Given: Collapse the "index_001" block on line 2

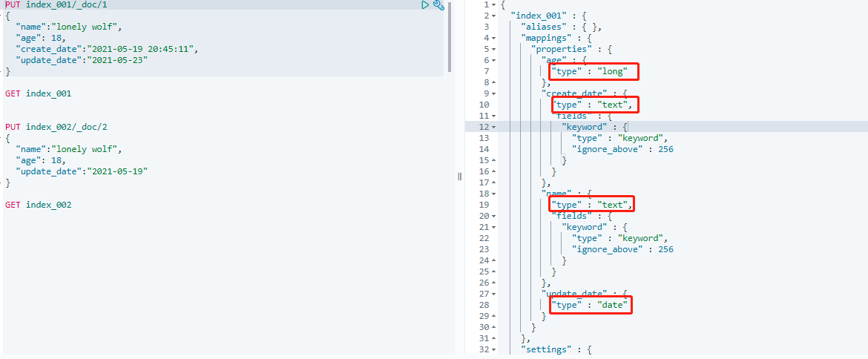Looking at the screenshot, I should [x=494, y=16].
